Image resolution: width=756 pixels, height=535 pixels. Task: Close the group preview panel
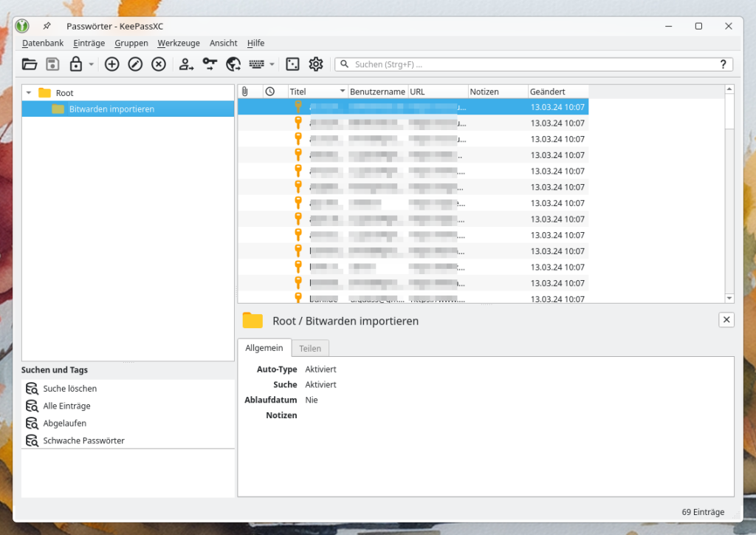(726, 320)
